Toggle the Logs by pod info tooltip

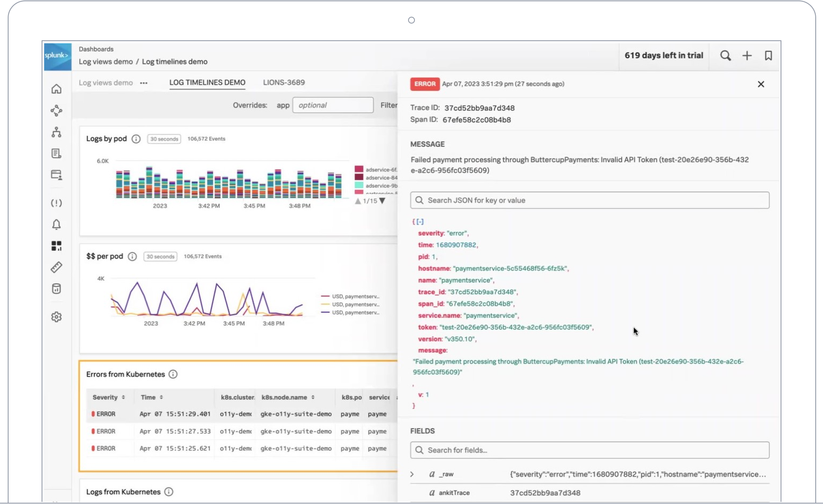[136, 139]
